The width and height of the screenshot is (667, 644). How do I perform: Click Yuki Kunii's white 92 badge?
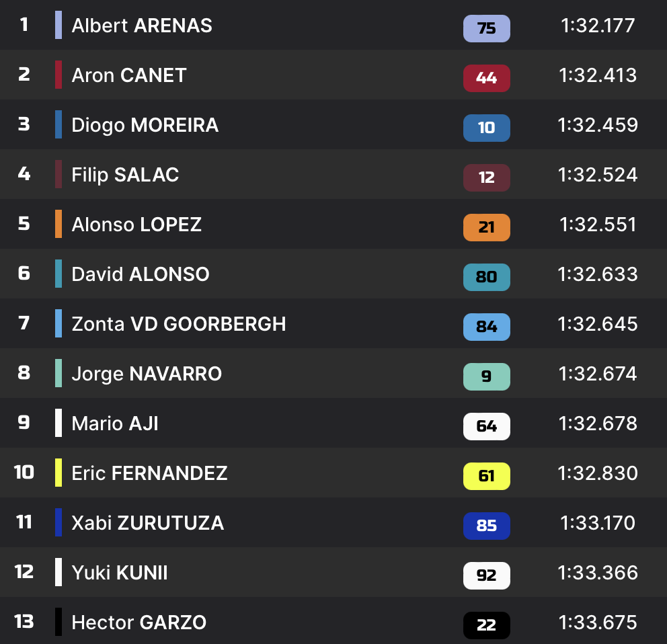[486, 575]
